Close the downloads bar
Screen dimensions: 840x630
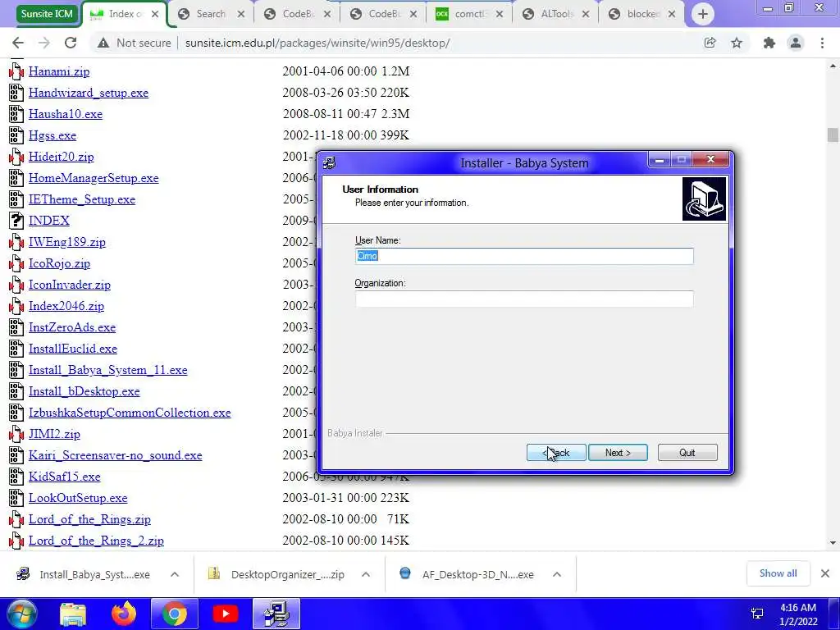[825, 573]
